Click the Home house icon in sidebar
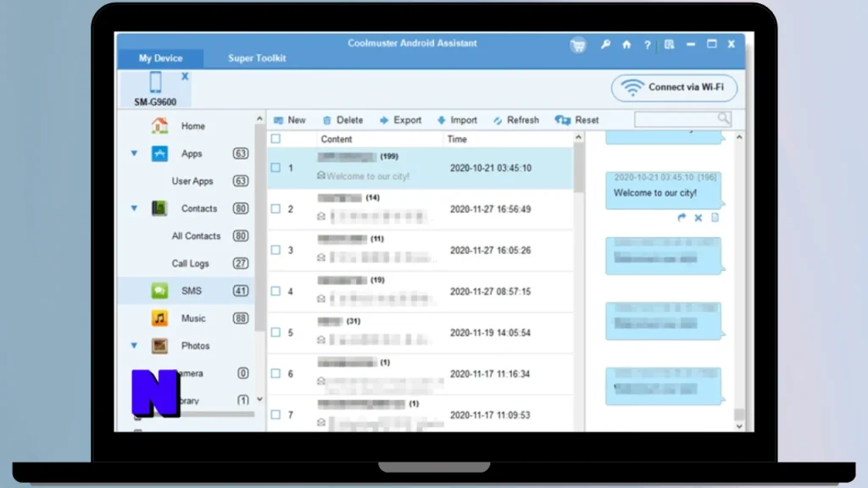Viewport: 868px width, 488px height. [159, 125]
